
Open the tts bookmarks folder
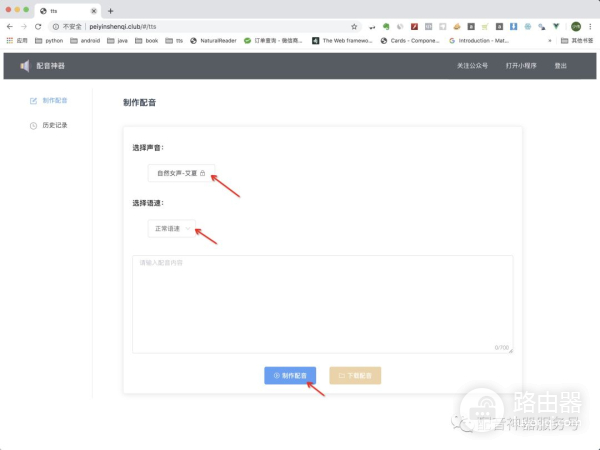pos(174,41)
